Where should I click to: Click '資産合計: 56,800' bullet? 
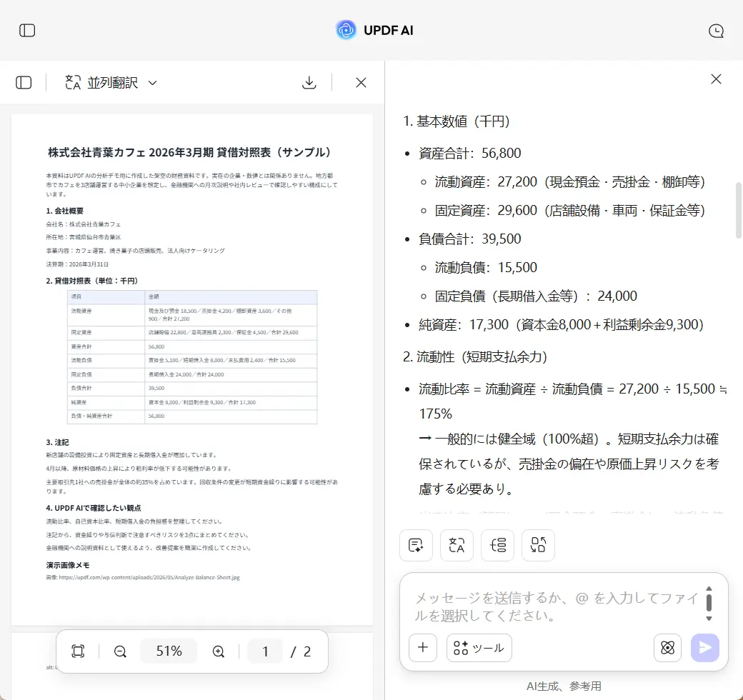[x=469, y=153]
